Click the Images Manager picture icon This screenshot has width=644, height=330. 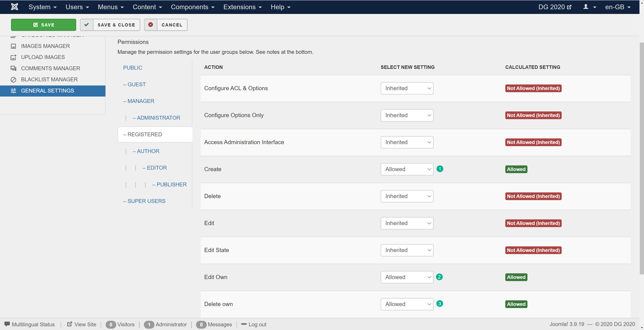click(13, 46)
